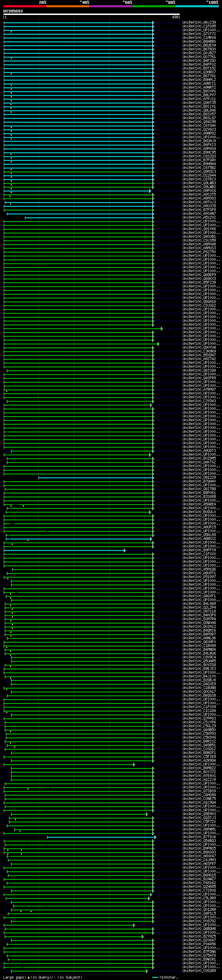Click the UniRef100_C1FXX0 hit name

[x=199, y=554]
